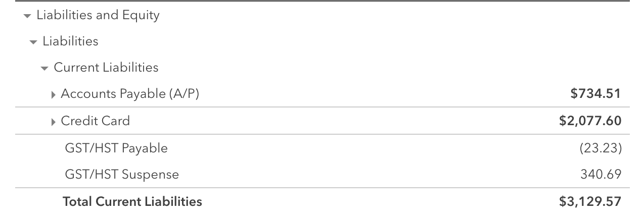Screen dimensions: 644x219
Task: Click the Total Current Liabilities label
Action: (132, 202)
